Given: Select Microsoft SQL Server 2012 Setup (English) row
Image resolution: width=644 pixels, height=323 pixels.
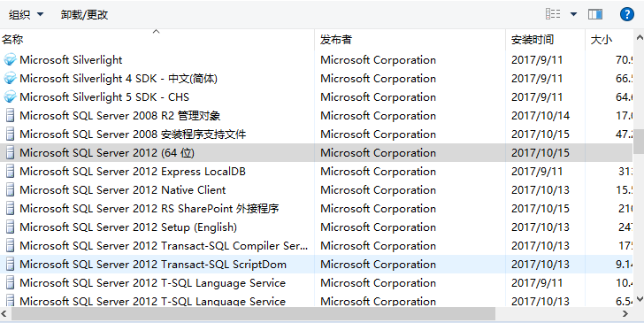Looking at the screenshot, I should (x=317, y=227).
